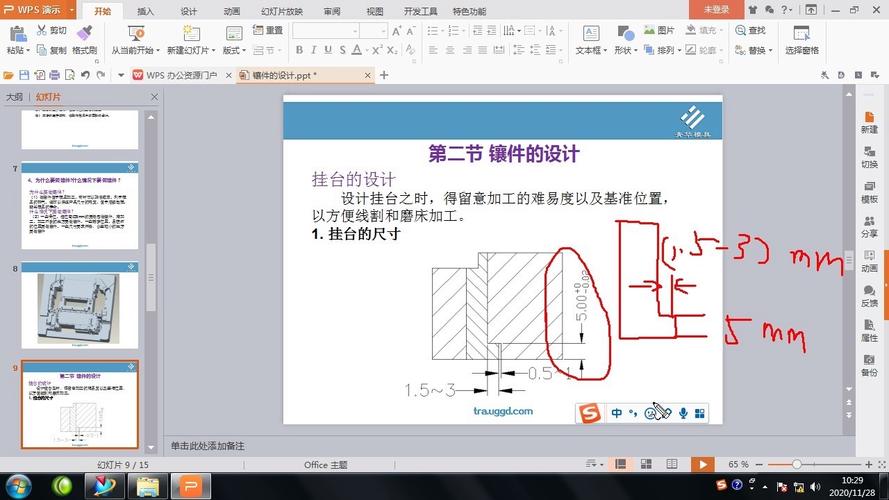889x500 pixels.
Task: Open the Template (模板) sidebar panel
Action: (x=869, y=192)
